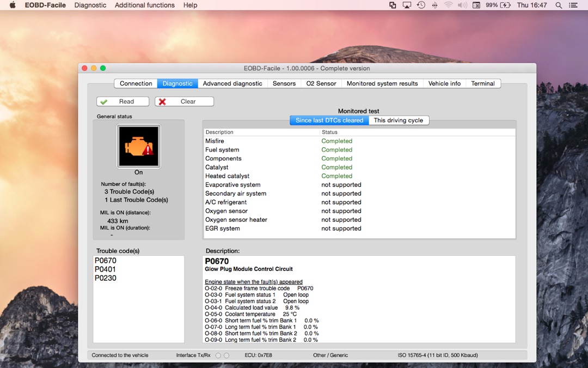
Task: Select the Misfire row in monitored tests
Action: (215, 141)
